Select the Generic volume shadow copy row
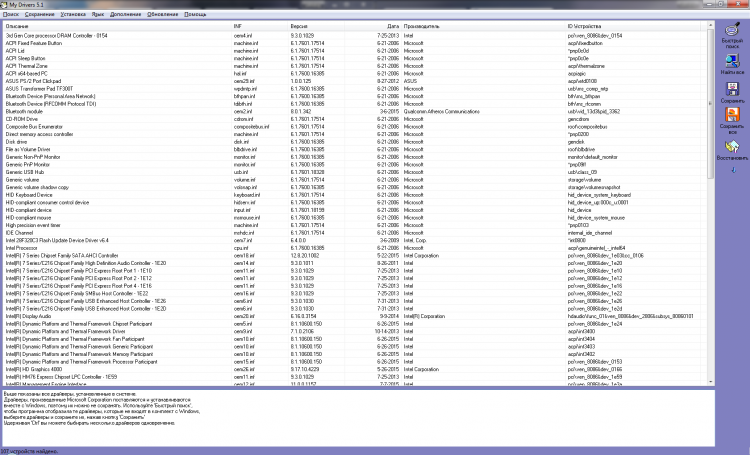The height and width of the screenshot is (455, 750). point(354,188)
